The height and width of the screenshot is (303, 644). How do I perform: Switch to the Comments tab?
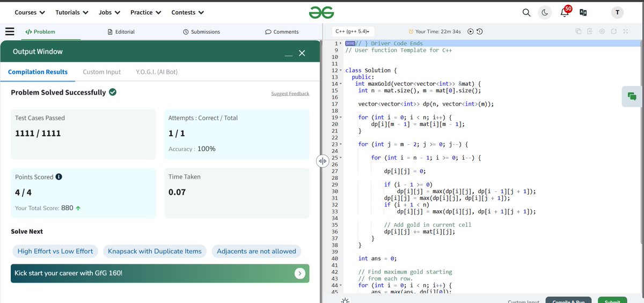point(282,32)
